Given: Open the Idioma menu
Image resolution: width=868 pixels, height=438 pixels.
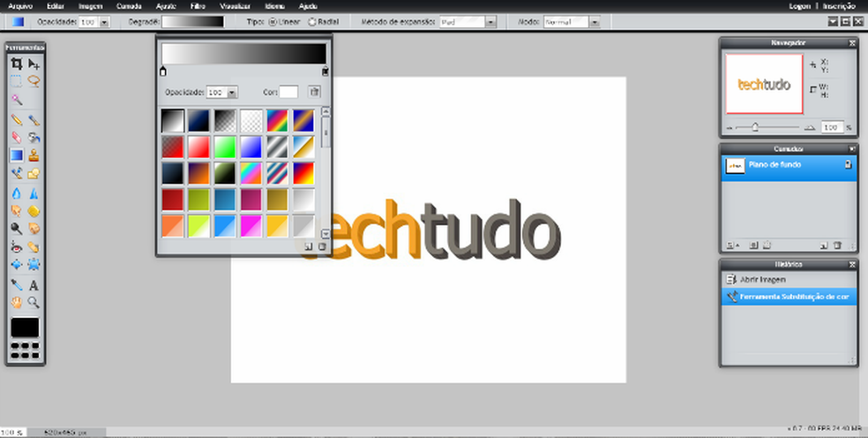Looking at the screenshot, I should [274, 6].
